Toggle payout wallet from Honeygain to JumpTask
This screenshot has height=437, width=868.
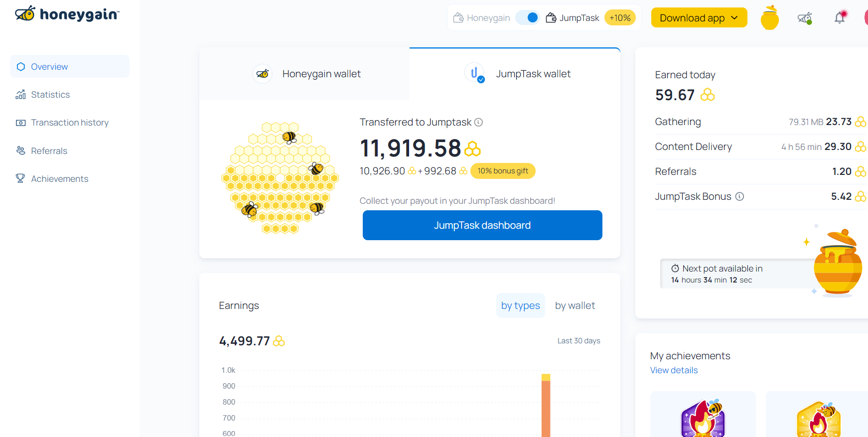[527, 17]
